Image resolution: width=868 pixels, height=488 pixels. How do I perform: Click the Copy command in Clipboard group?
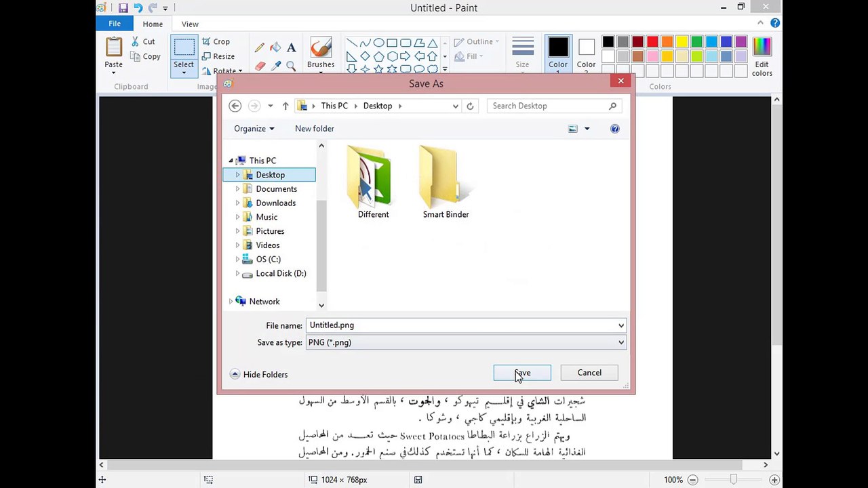tap(145, 57)
